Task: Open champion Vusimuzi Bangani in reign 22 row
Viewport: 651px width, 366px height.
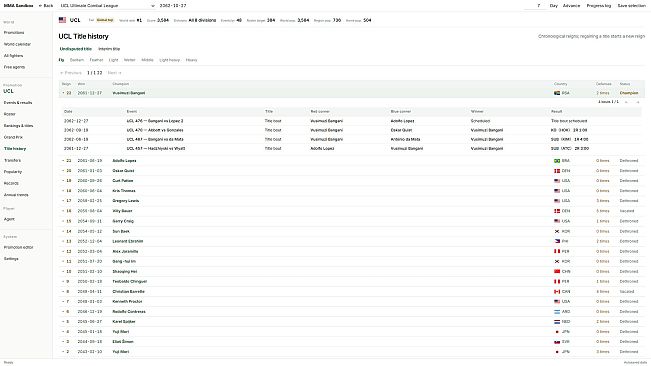Action: click(x=129, y=93)
